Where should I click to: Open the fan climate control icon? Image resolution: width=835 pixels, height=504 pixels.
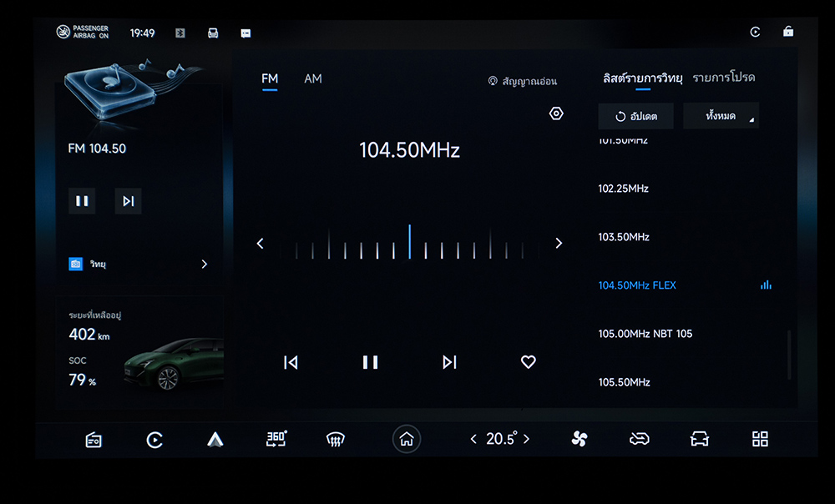pyautogui.click(x=579, y=439)
